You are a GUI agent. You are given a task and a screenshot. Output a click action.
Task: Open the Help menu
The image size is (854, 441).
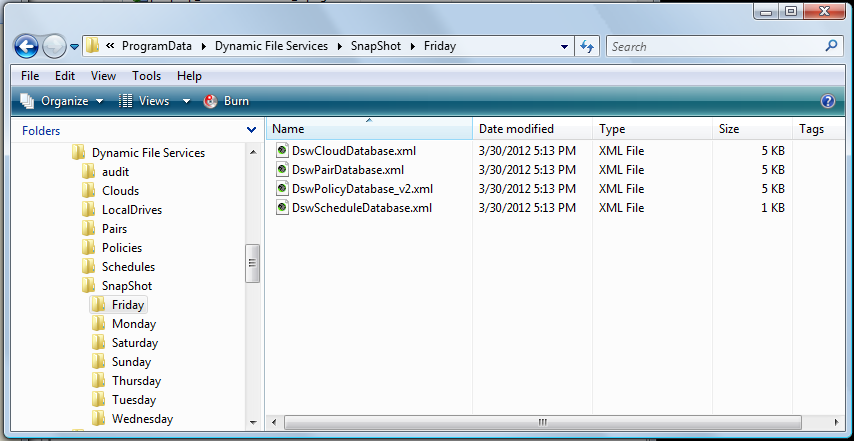(190, 76)
